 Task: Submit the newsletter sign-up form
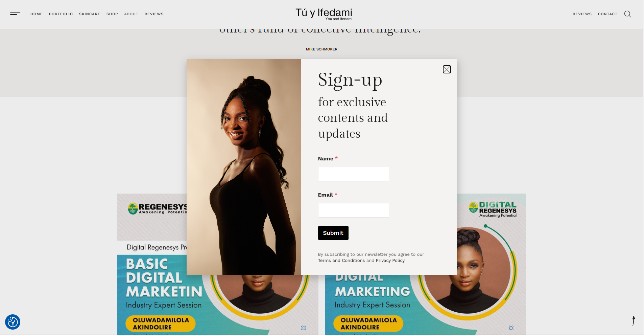pos(333,233)
